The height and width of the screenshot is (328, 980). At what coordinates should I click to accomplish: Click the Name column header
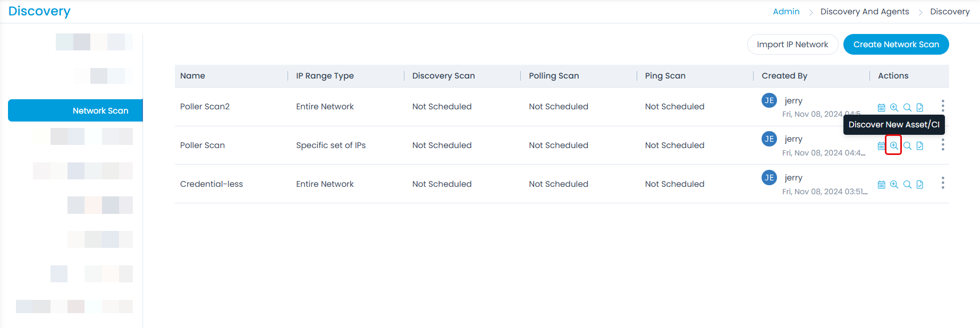click(193, 76)
